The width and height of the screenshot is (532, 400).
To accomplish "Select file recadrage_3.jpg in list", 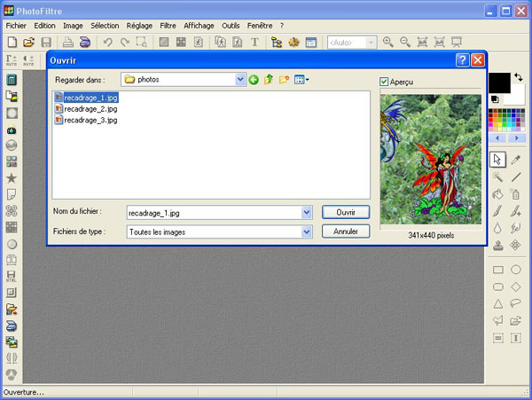I will [x=86, y=120].
